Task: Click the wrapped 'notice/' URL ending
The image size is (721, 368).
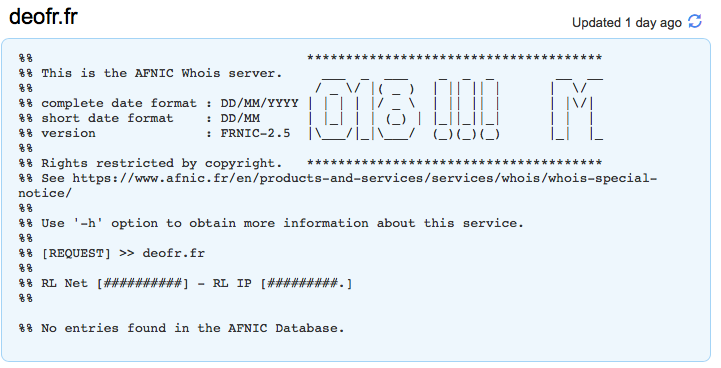Action: click(x=45, y=193)
